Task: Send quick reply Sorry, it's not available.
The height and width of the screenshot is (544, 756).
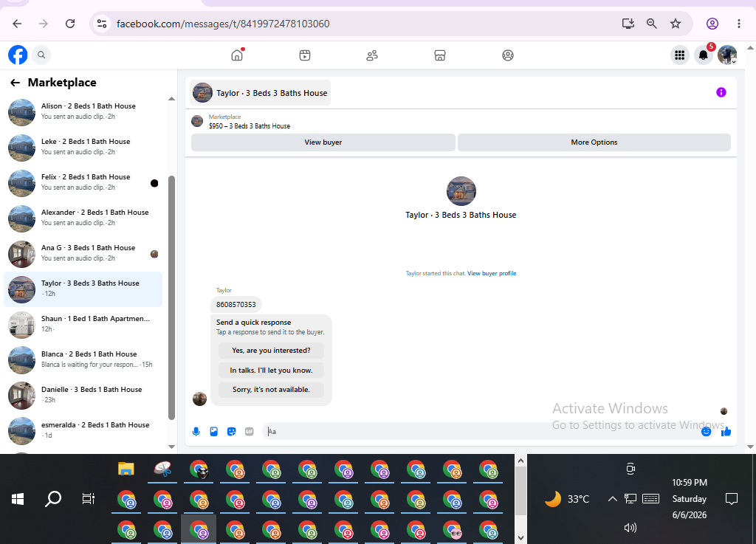Action: point(271,389)
